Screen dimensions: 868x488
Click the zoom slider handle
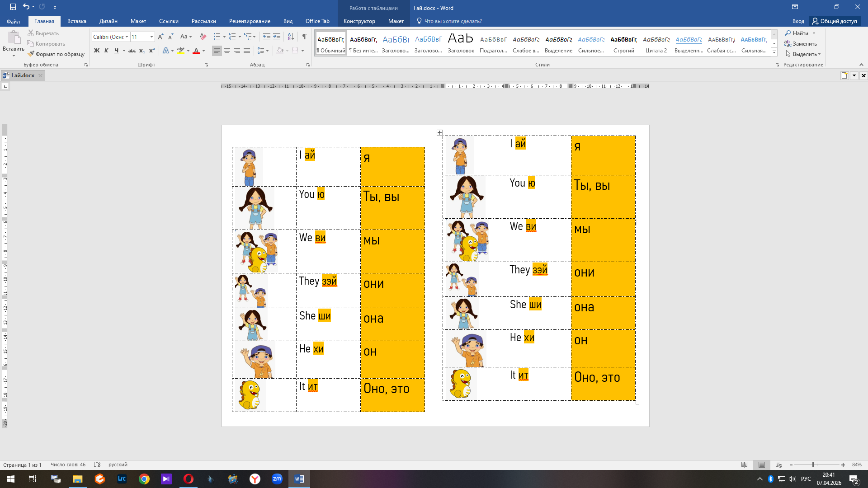click(x=813, y=465)
